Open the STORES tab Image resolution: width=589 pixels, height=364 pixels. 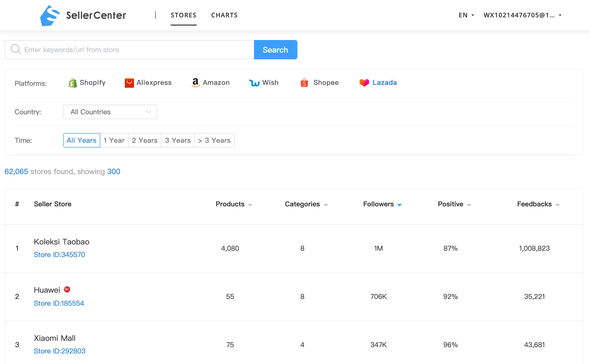coord(184,15)
